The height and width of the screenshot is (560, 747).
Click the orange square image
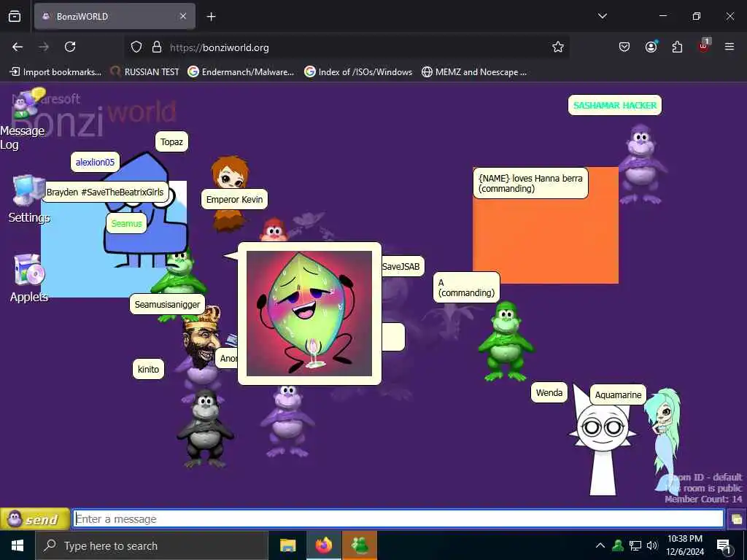click(x=546, y=238)
